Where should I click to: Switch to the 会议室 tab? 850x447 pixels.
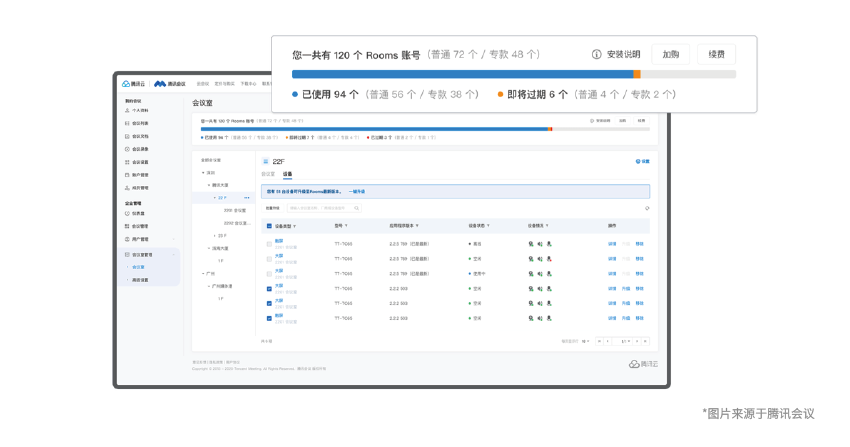coord(267,174)
